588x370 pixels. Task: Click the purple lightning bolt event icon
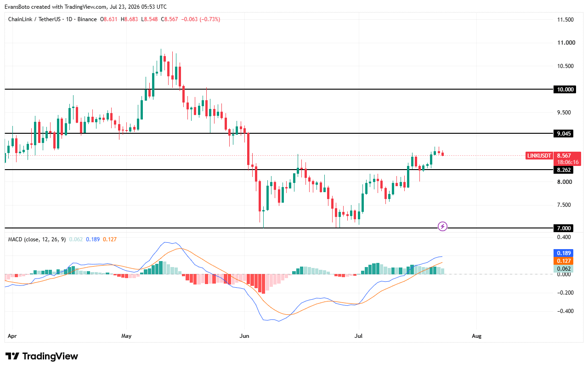[442, 226]
